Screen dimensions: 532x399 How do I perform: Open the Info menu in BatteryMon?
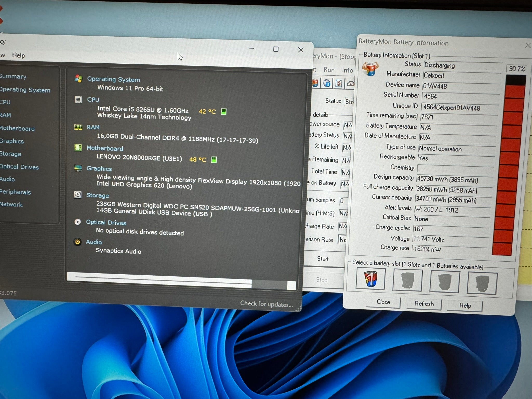[347, 70]
